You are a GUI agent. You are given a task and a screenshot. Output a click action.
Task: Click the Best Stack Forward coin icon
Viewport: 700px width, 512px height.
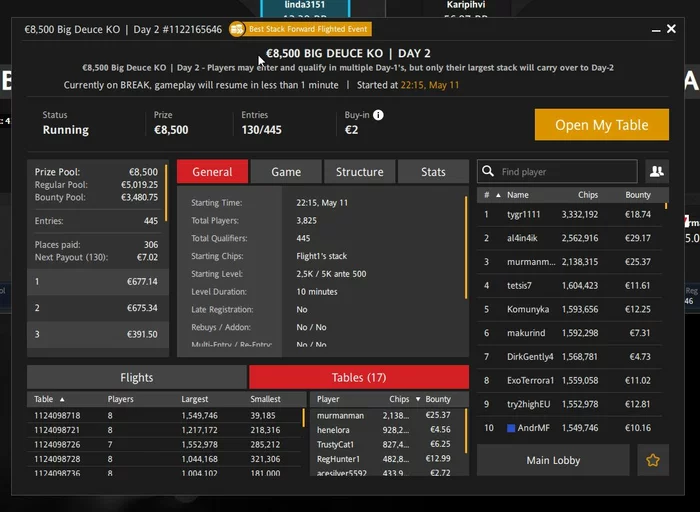click(x=237, y=29)
